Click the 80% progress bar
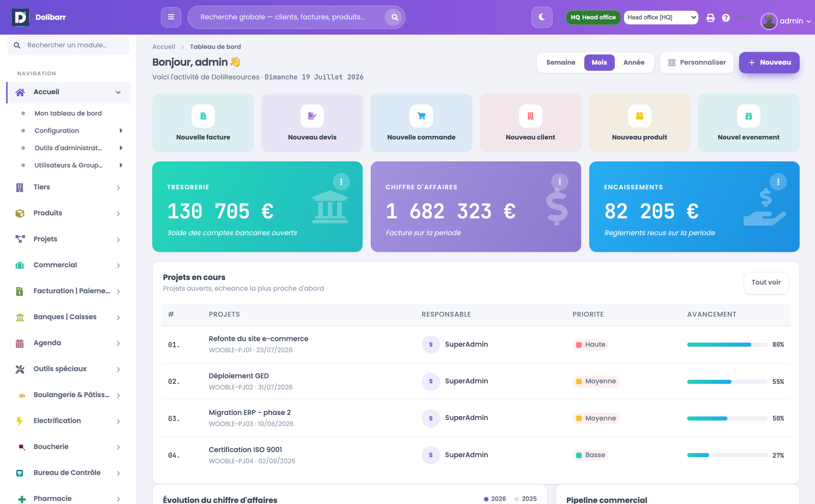The image size is (815, 504). pyautogui.click(x=727, y=345)
